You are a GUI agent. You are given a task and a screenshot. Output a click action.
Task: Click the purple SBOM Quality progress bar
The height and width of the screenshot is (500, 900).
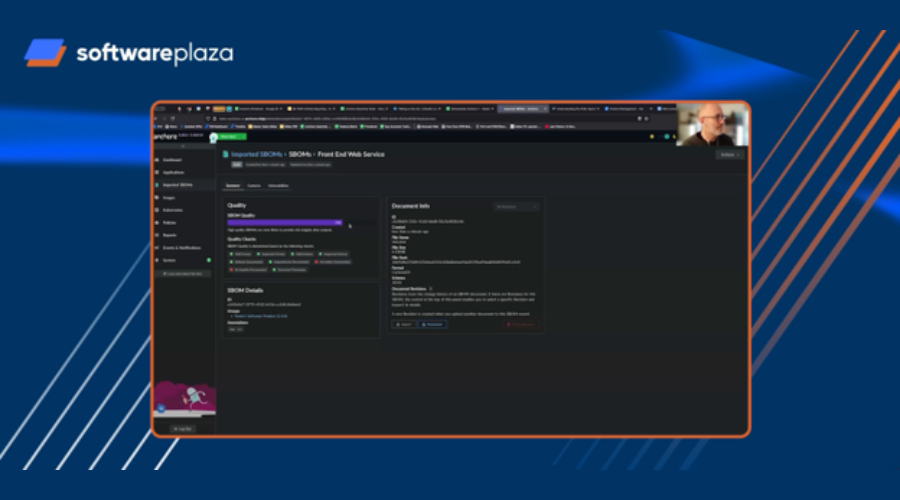286,222
